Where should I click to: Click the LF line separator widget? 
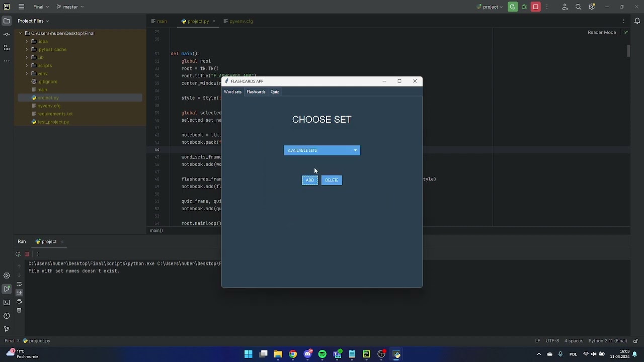click(538, 341)
